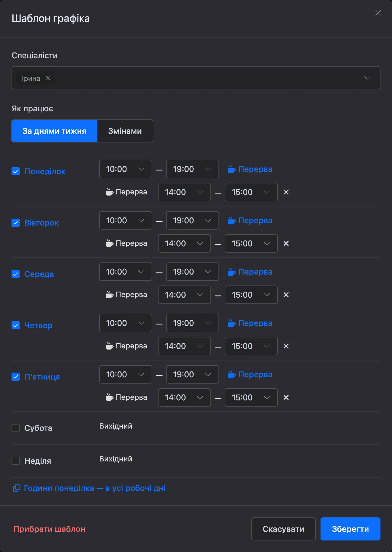Image resolution: width=392 pixels, height=552 pixels.
Task: Click the Прибрати шаблон link
Action: click(x=49, y=529)
